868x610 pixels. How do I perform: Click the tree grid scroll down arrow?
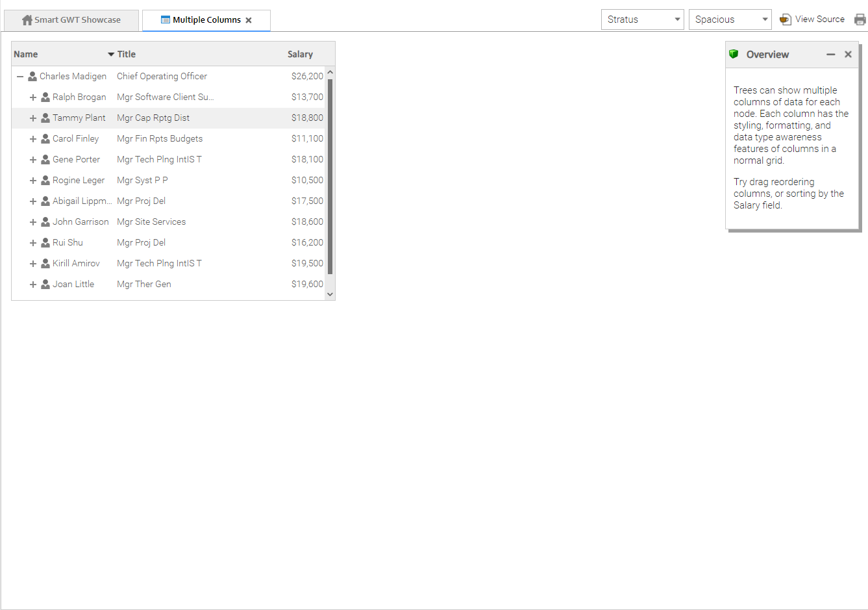[330, 294]
